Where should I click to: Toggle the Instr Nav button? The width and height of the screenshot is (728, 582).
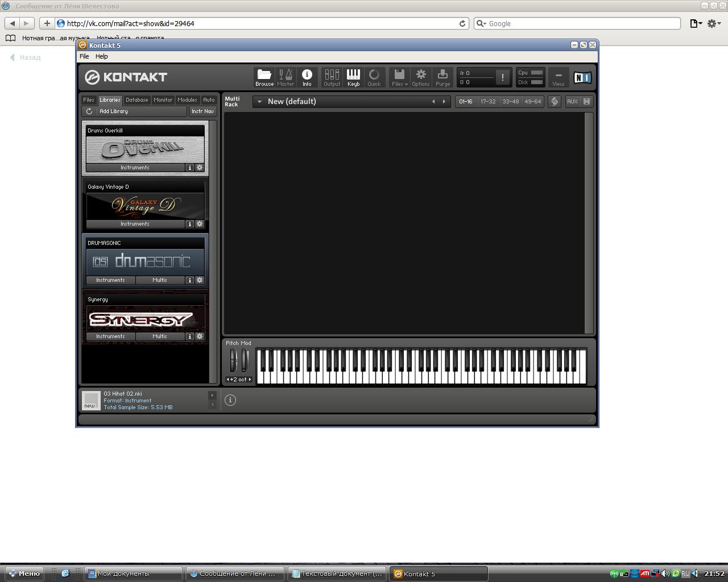click(x=202, y=111)
